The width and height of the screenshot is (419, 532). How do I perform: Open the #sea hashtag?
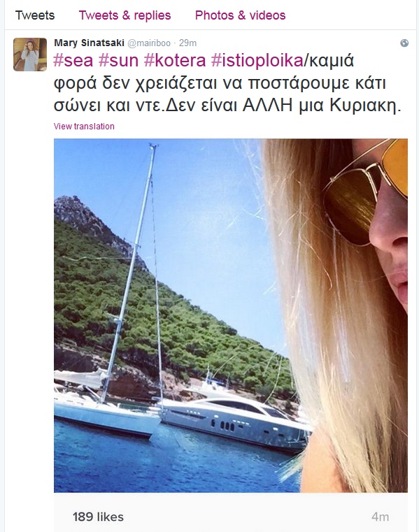[73, 61]
